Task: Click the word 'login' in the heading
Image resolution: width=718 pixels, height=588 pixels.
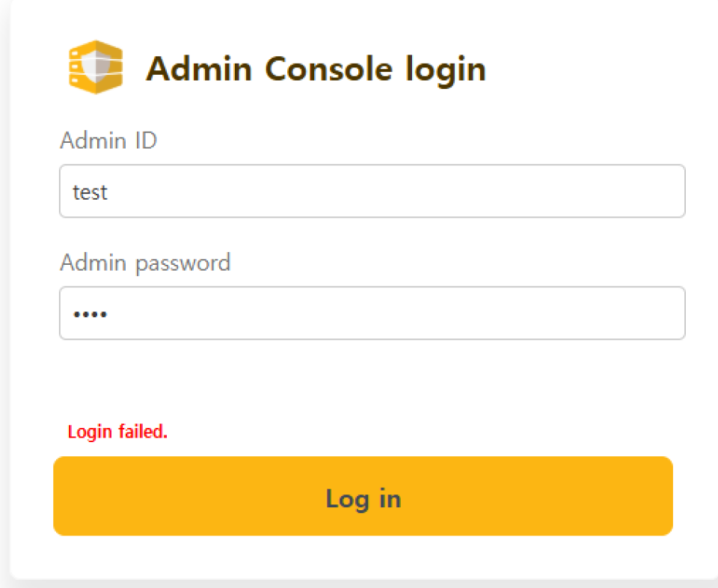Action: 446,70
